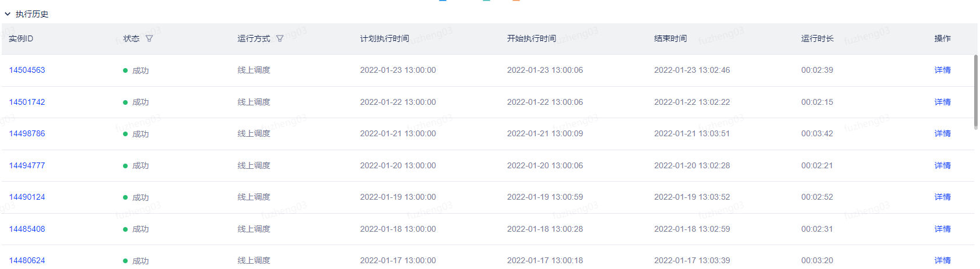Click the 运行时长 column header
Viewport: 980px width, 269px height.
point(817,38)
